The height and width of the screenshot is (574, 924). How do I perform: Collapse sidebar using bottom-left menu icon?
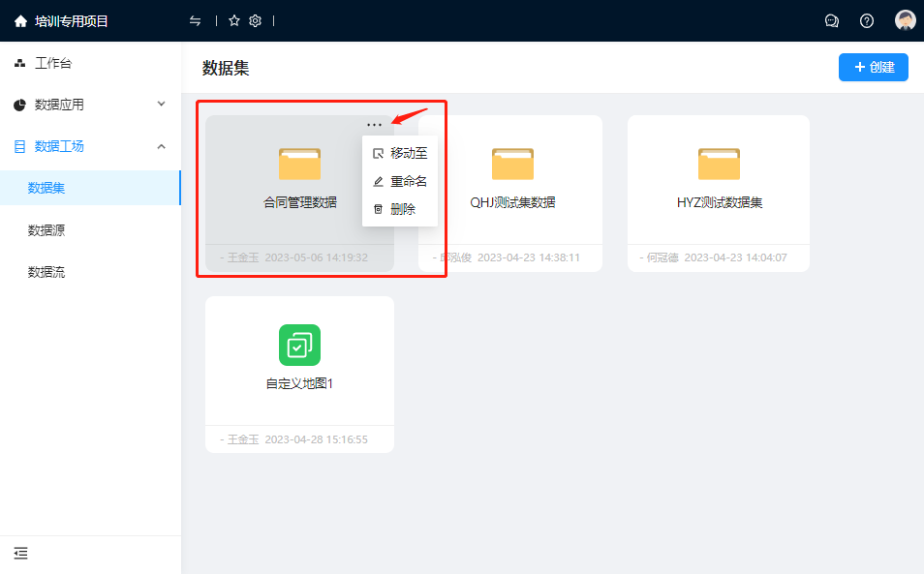pyautogui.click(x=20, y=553)
